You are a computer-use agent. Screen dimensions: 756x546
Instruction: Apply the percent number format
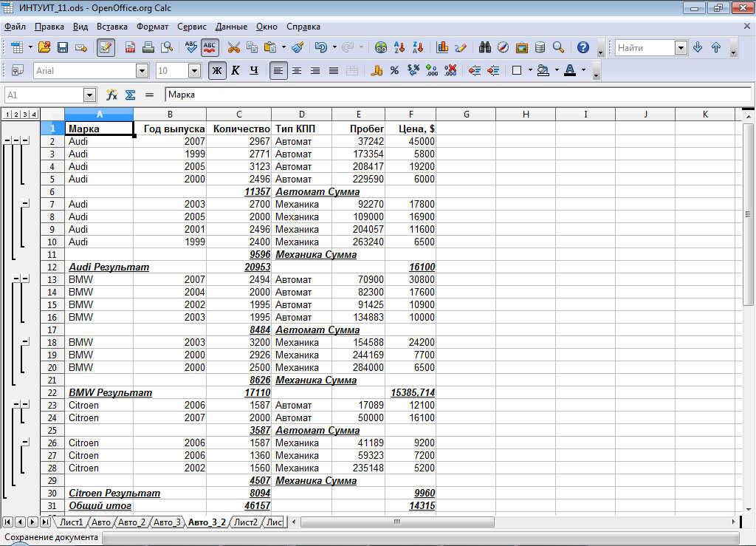[394, 70]
